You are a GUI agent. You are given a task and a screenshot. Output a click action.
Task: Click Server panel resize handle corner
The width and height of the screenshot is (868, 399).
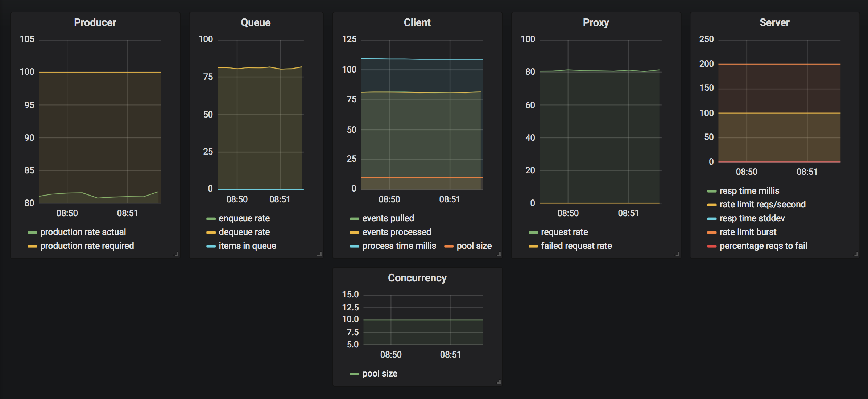point(856,255)
